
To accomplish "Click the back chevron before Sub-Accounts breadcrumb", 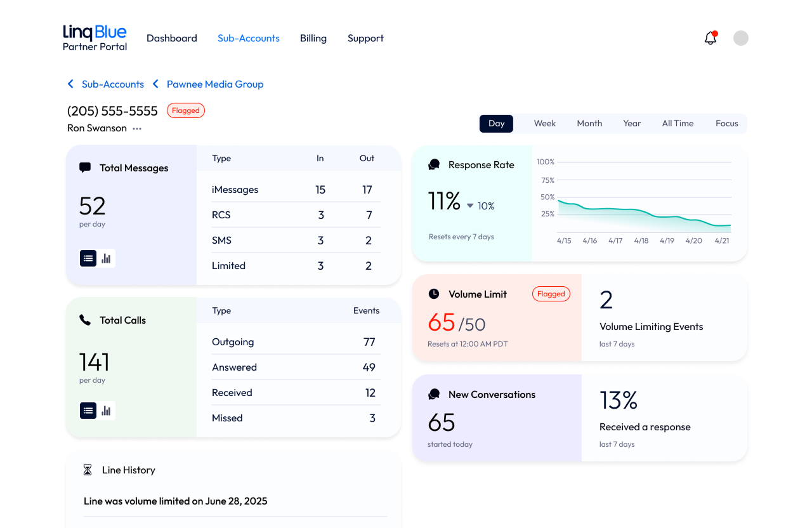I will [70, 84].
